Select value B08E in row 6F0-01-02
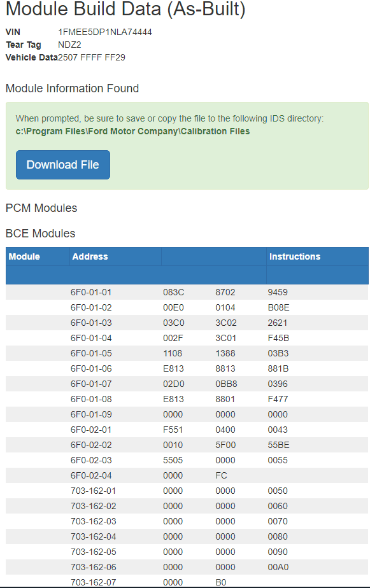This screenshot has height=588, width=370. click(x=278, y=307)
